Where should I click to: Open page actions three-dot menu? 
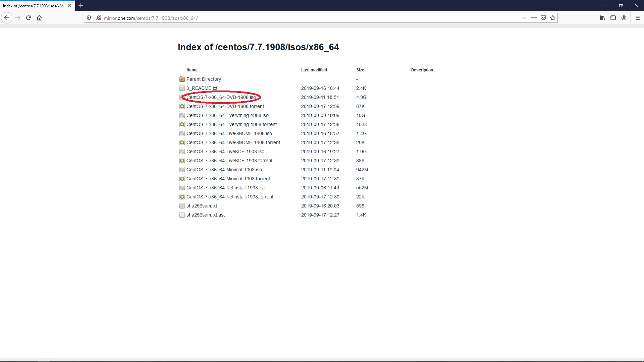[x=534, y=18]
